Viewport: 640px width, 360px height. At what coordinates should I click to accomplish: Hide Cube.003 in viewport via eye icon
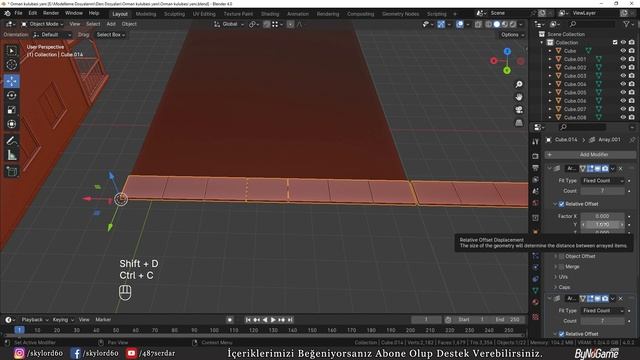pos(623,76)
